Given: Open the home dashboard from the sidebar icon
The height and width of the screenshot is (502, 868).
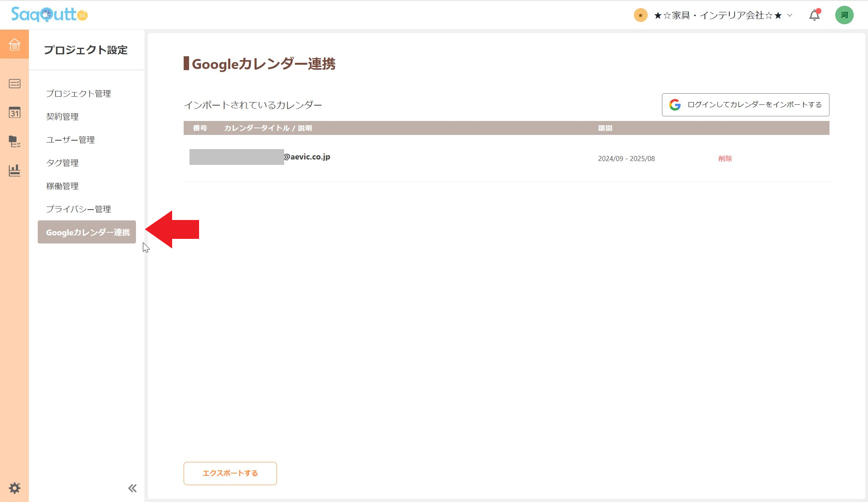Looking at the screenshot, I should (x=14, y=45).
